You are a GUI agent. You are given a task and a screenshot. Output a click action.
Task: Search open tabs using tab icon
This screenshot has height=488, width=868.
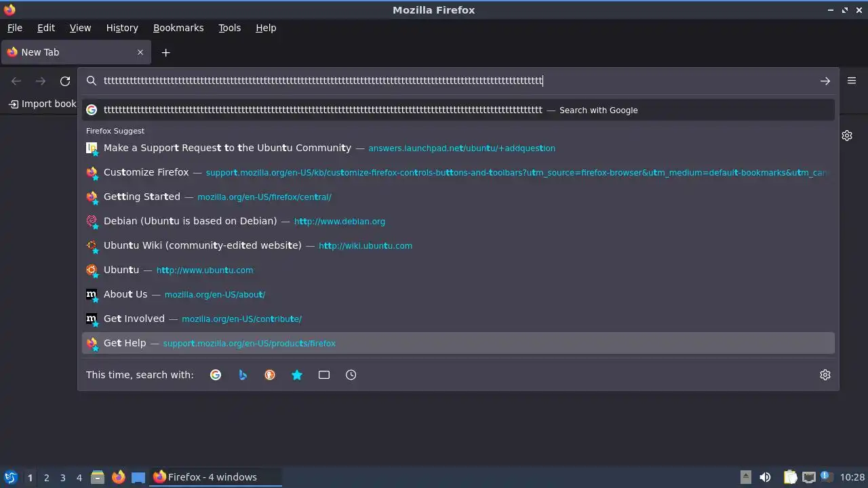324,375
